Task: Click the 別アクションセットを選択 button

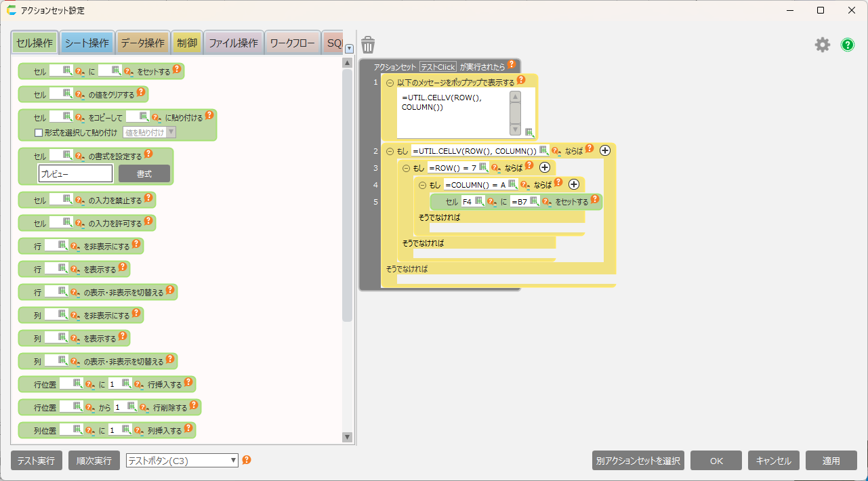Action: [638, 461]
